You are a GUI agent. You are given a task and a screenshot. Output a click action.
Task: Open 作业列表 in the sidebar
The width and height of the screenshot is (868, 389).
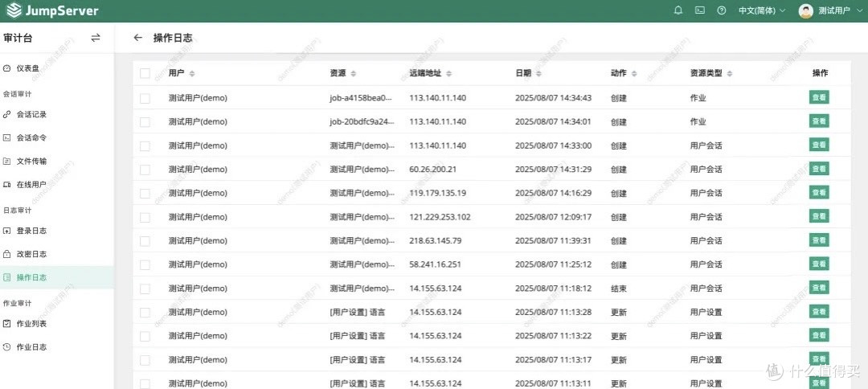(x=31, y=324)
